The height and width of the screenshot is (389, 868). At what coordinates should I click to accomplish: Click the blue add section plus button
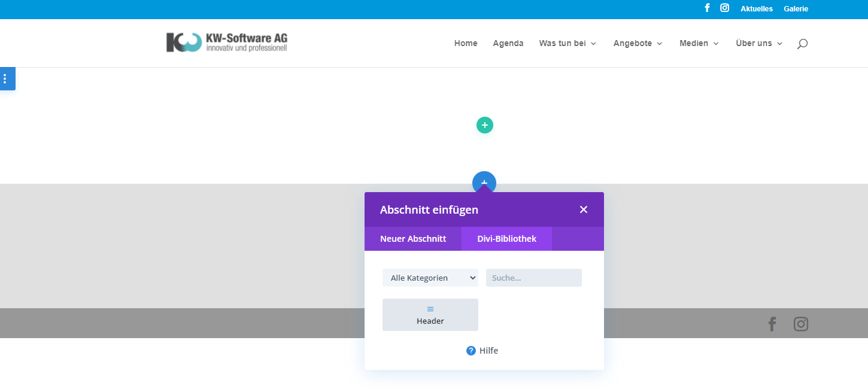pos(484,181)
